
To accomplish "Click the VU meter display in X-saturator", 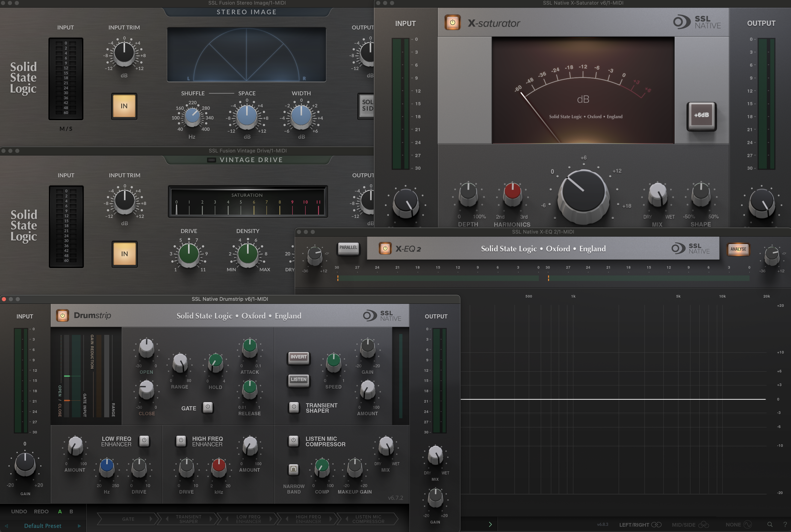I will [x=583, y=90].
